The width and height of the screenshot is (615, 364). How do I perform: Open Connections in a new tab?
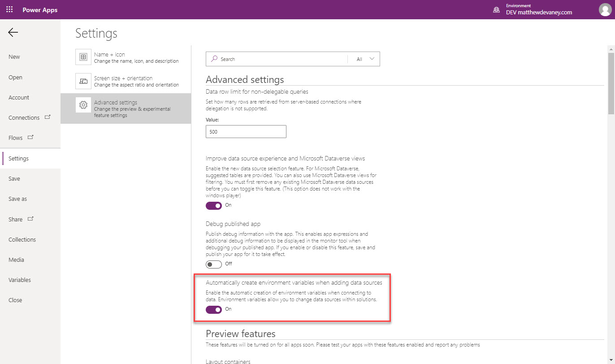click(48, 117)
